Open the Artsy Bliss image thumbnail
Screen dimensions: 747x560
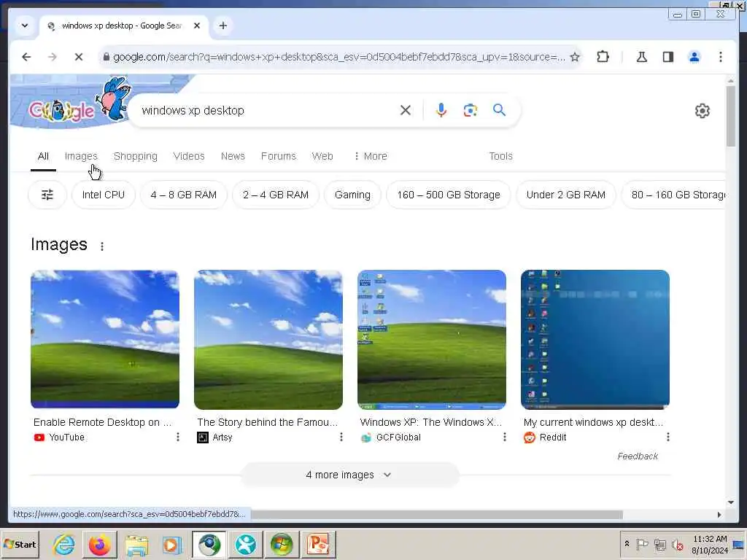[x=268, y=340]
